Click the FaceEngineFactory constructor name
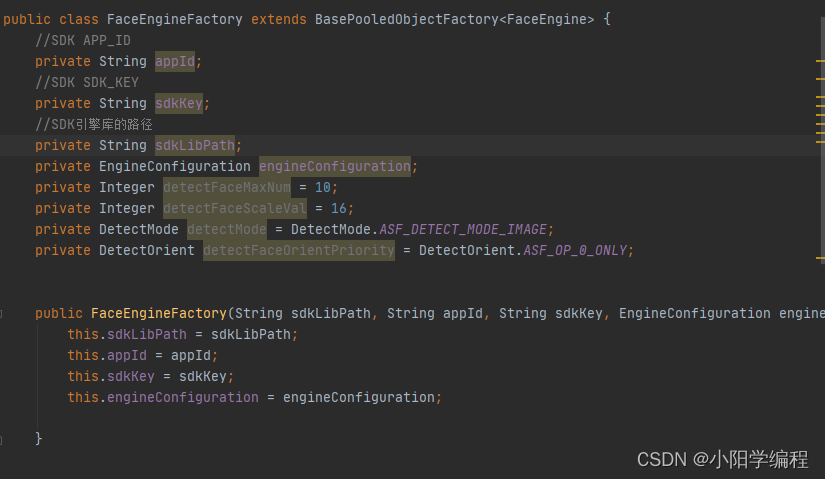 coord(158,314)
